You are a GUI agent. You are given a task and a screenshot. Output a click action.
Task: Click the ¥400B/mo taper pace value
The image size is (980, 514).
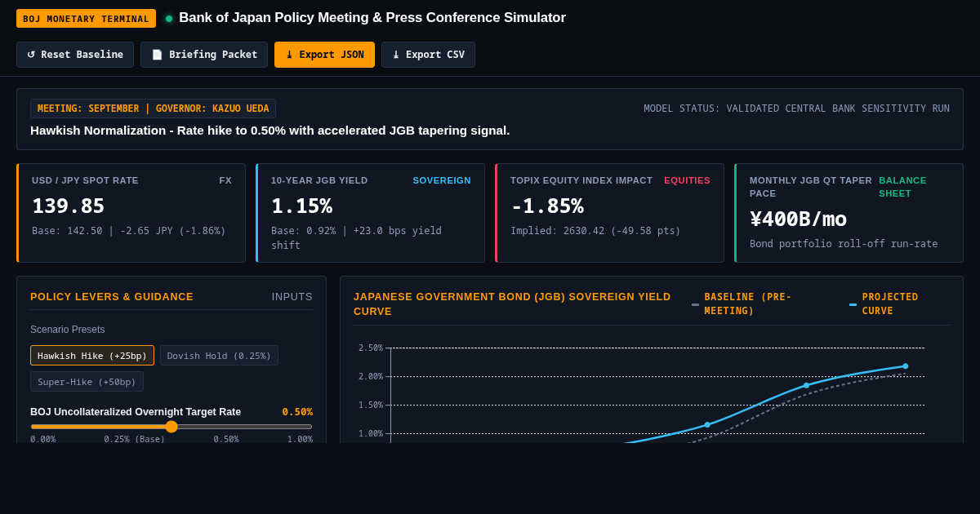coord(798,219)
